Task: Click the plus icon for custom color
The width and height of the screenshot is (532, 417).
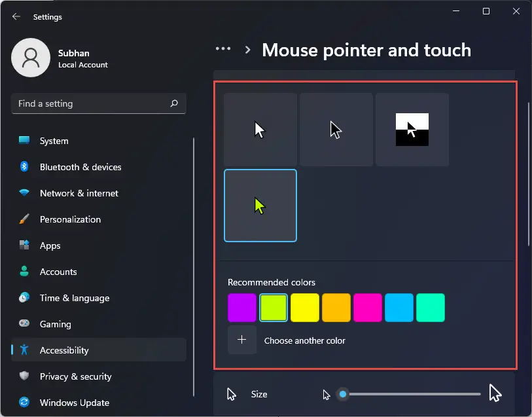Action: (x=242, y=340)
